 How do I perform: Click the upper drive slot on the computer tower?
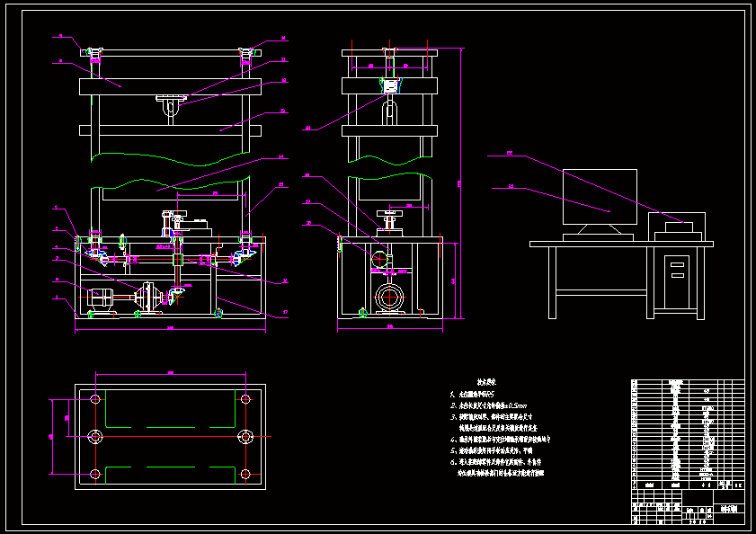[677, 264]
